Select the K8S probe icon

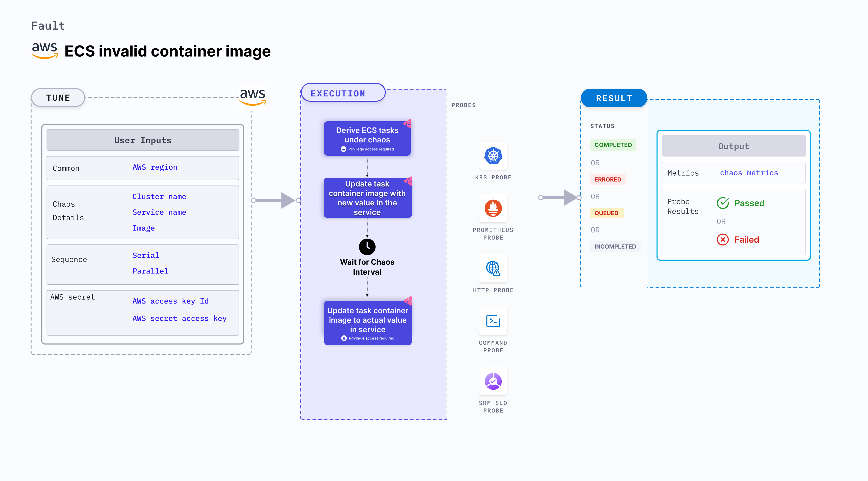(x=493, y=156)
